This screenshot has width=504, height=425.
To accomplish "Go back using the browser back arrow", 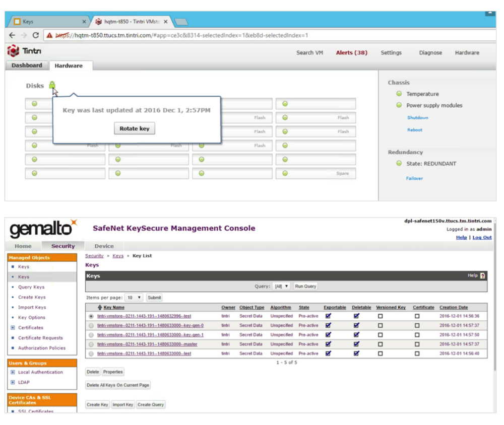I will [12, 35].
